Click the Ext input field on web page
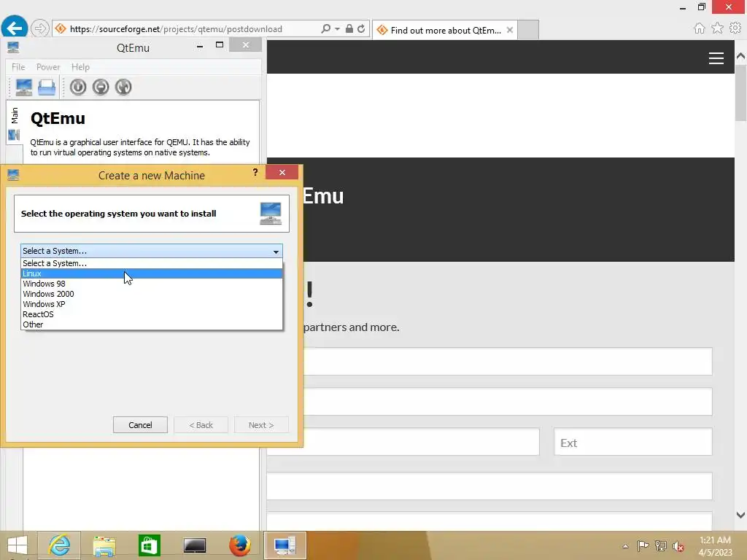This screenshot has height=560, width=747. click(x=632, y=442)
